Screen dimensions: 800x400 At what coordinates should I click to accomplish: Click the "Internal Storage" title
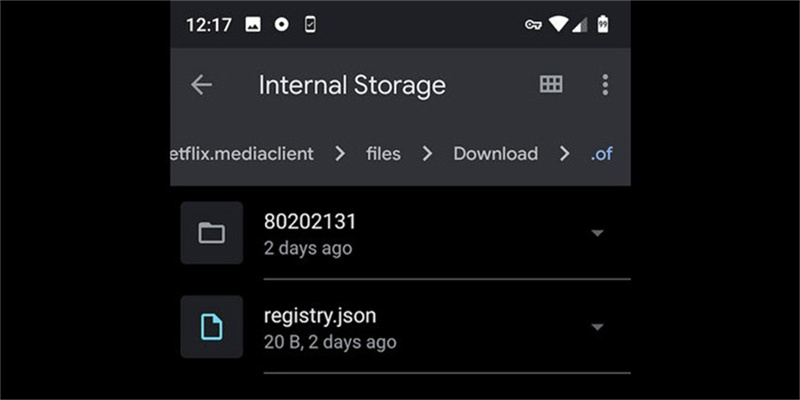pos(352,85)
